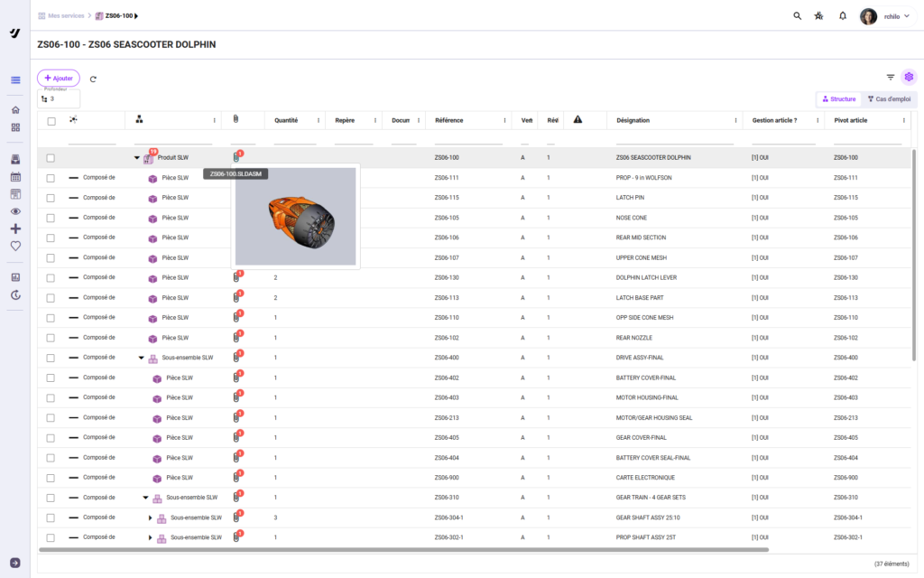The height and width of the screenshot is (578, 924).
Task: Open the search magnifier in top bar
Action: (x=797, y=15)
